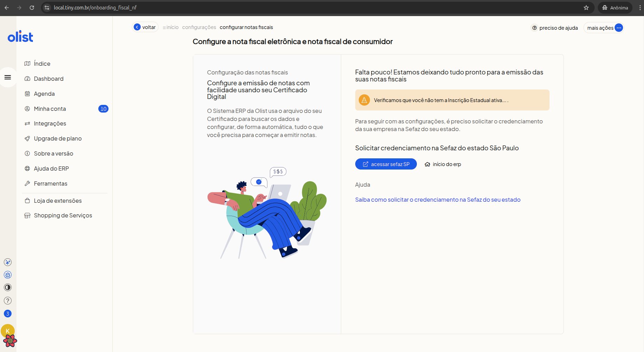This screenshot has height=352, width=644.
Task: Click the illustration of person with laptop
Action: click(x=267, y=213)
